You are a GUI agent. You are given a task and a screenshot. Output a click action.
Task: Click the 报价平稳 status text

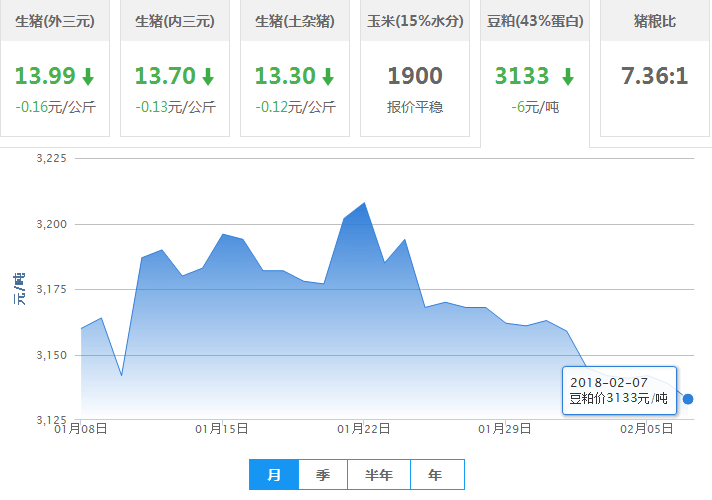click(415, 107)
